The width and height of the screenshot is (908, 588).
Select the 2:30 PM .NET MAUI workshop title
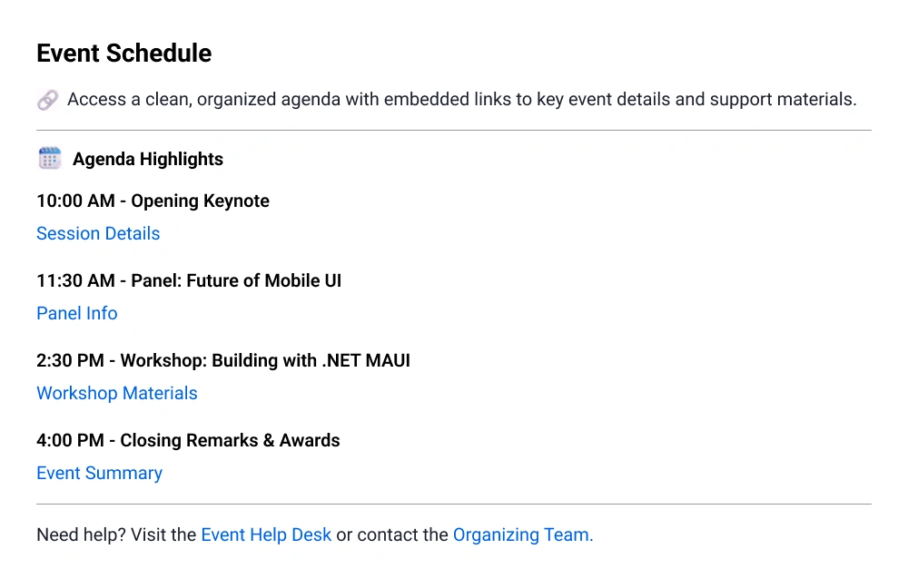[x=223, y=360]
